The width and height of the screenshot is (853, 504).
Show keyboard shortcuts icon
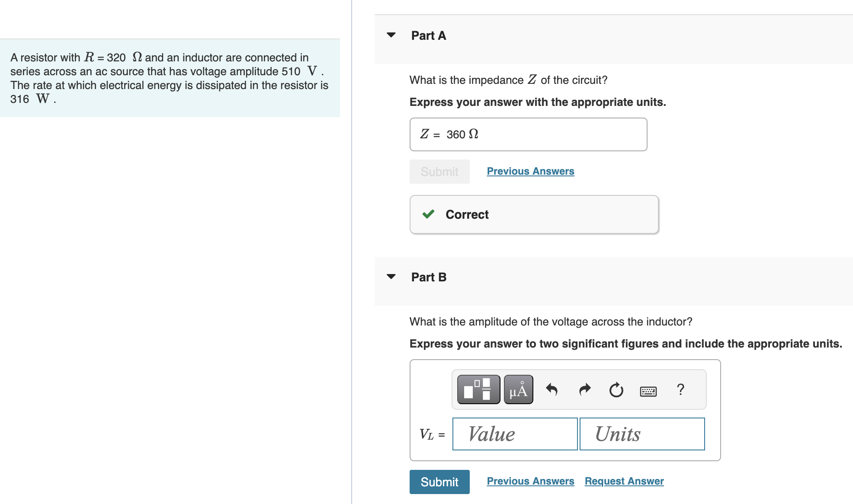[x=648, y=391]
